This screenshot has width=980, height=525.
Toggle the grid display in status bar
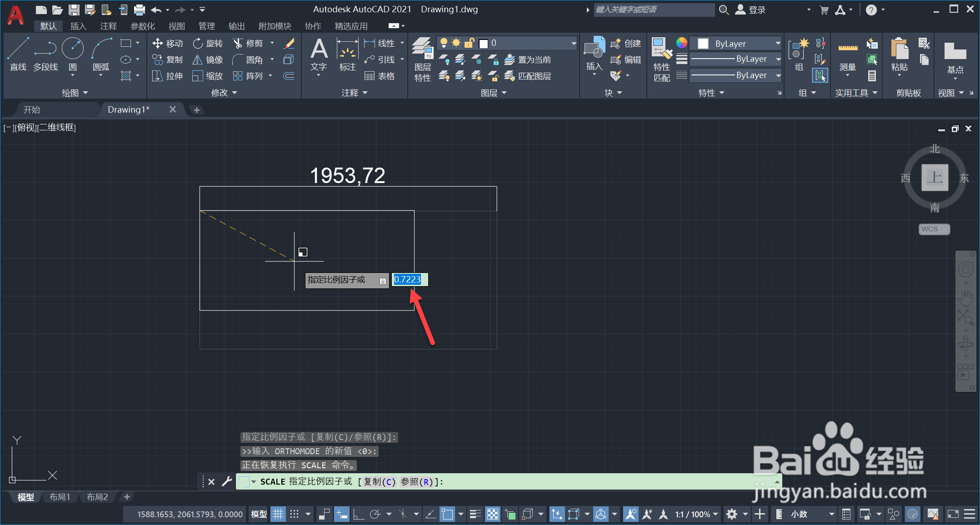(x=278, y=514)
